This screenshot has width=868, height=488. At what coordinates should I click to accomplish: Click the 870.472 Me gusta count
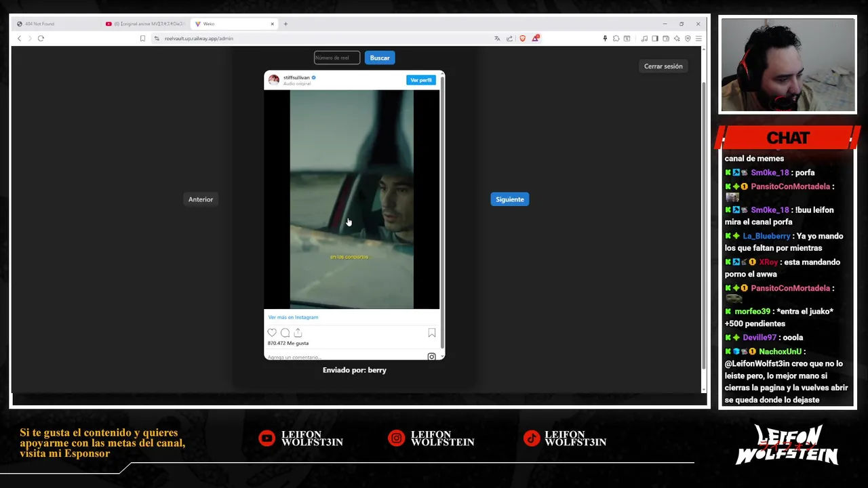(288, 343)
